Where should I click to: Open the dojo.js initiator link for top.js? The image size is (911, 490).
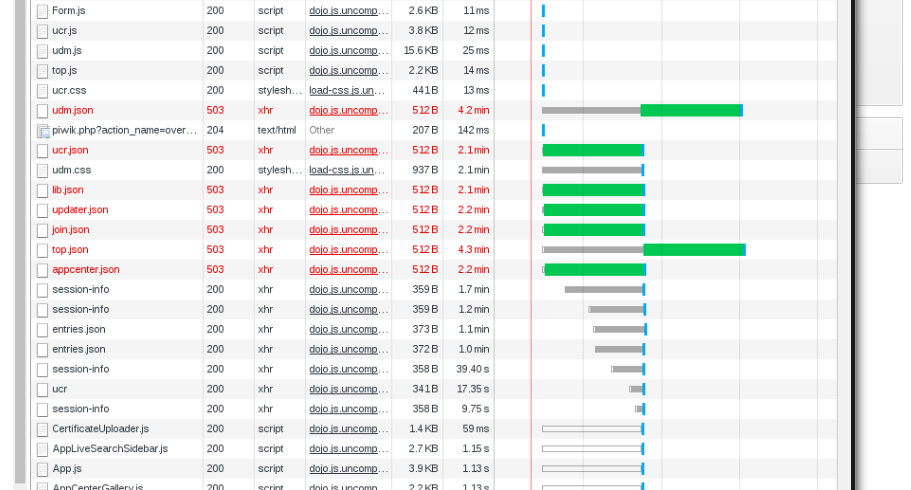pos(347,70)
